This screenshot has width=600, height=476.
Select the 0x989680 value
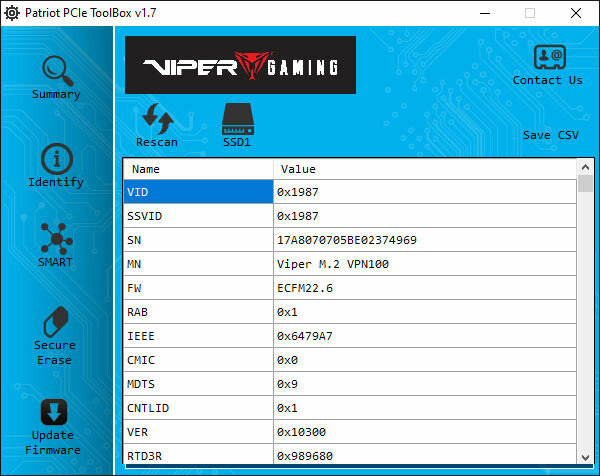(x=425, y=455)
